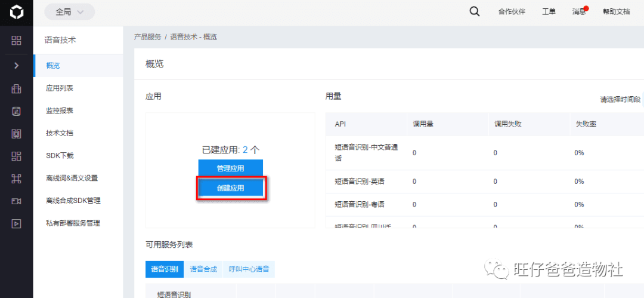The image size is (644, 298).
Task: Click the 调用量 column header
Action: pyautogui.click(x=423, y=124)
